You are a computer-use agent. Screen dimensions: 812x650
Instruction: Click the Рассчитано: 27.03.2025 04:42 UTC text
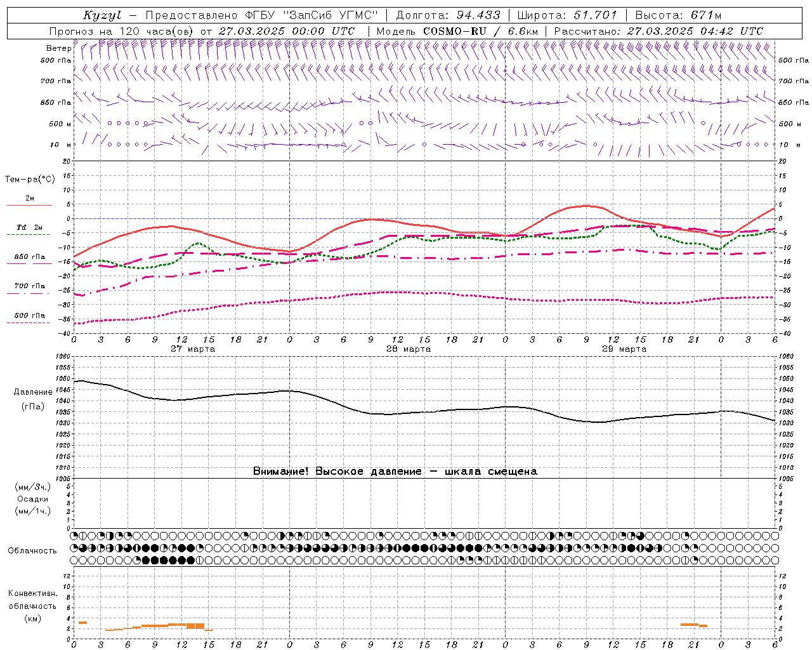(658, 31)
